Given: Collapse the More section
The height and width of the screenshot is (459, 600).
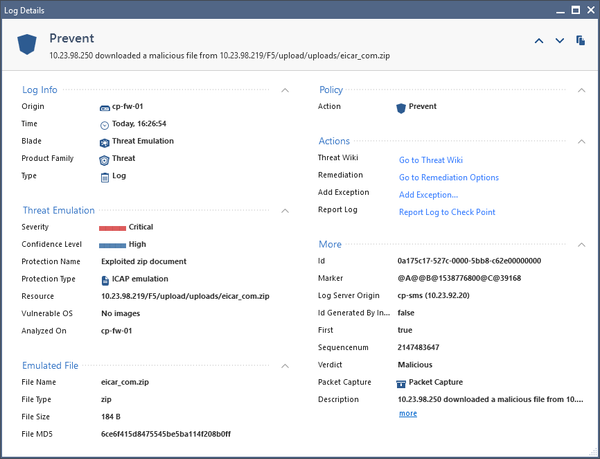Looking at the screenshot, I should pyautogui.click(x=582, y=245).
